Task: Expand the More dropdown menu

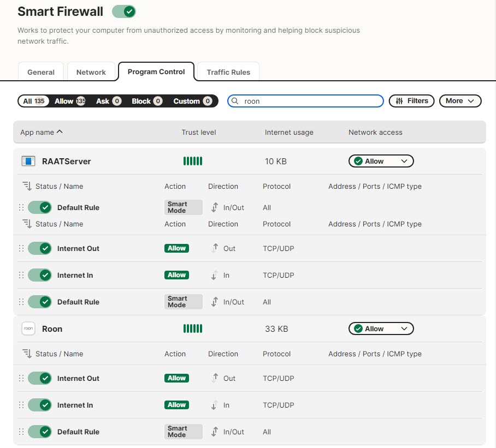Action: (460, 101)
